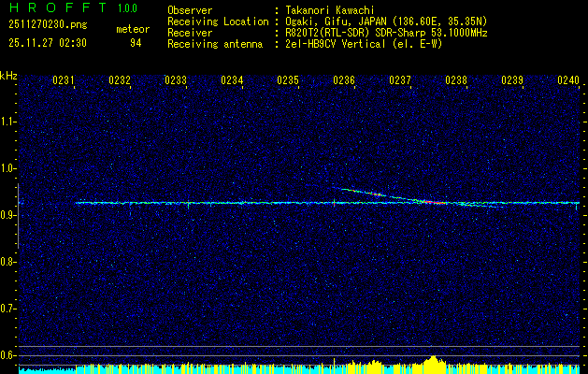Screen dimensions: 588x374
Task: Click the date stamp 25.11.27 02:30
Action: [x=48, y=43]
